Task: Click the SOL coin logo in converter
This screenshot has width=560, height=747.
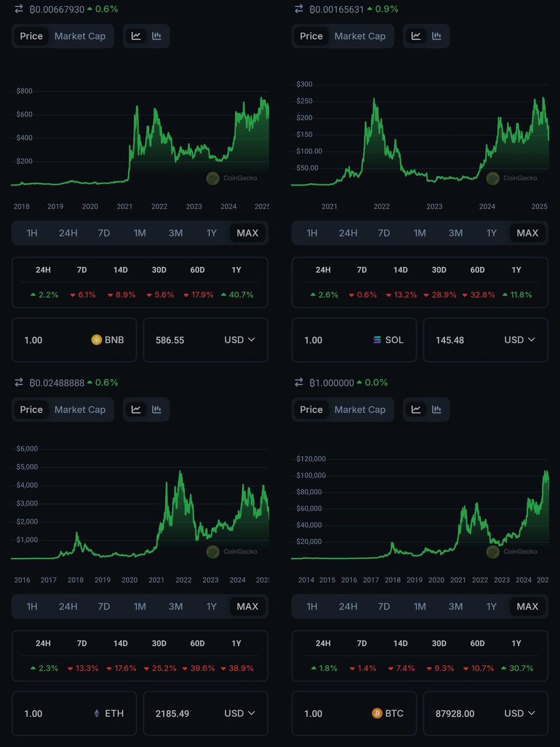Action: tap(377, 340)
